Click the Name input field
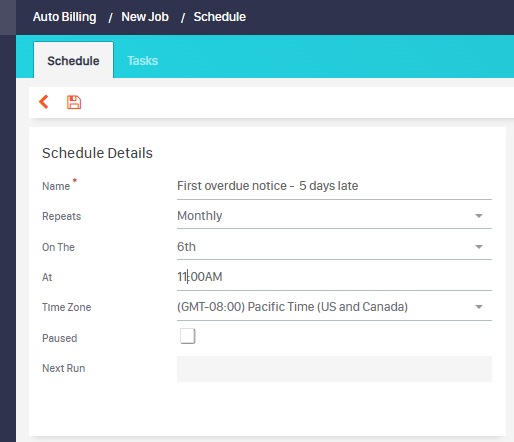The height and width of the screenshot is (442, 514). click(x=334, y=186)
